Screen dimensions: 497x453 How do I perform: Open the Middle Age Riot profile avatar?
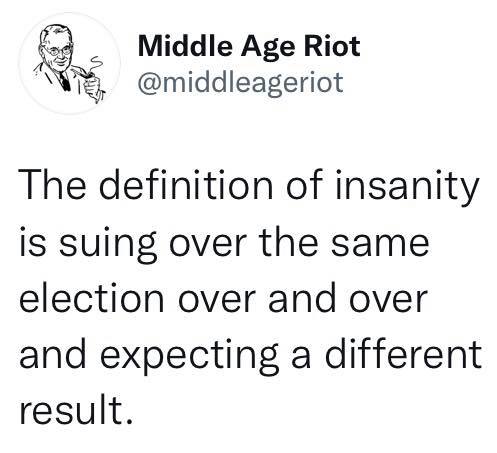(69, 64)
